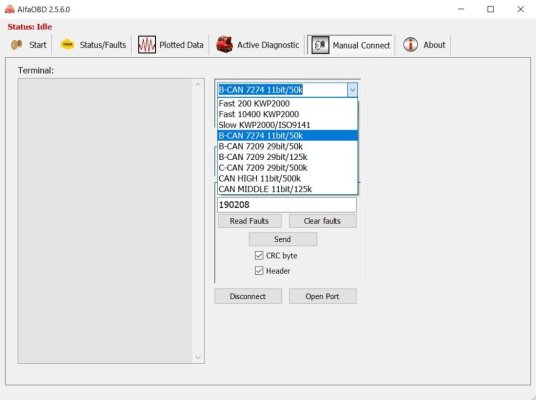Select CAN MIDDLE 11bit/125k option

pyautogui.click(x=287, y=189)
